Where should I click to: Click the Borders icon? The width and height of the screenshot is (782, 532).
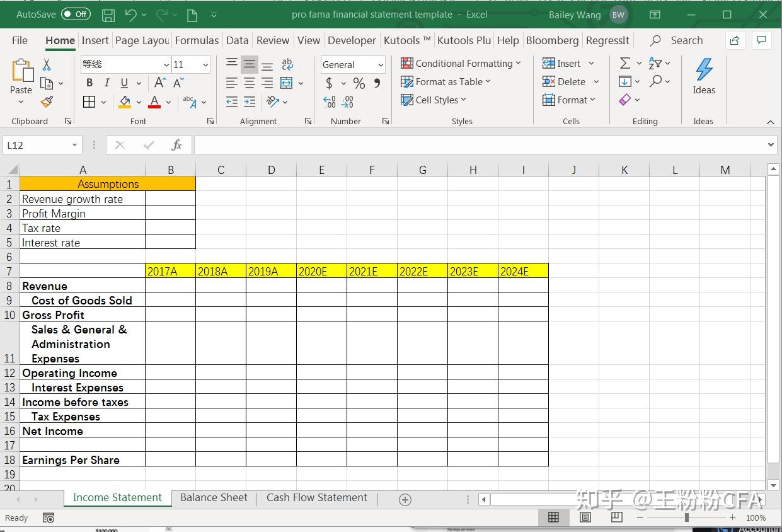pyautogui.click(x=89, y=101)
